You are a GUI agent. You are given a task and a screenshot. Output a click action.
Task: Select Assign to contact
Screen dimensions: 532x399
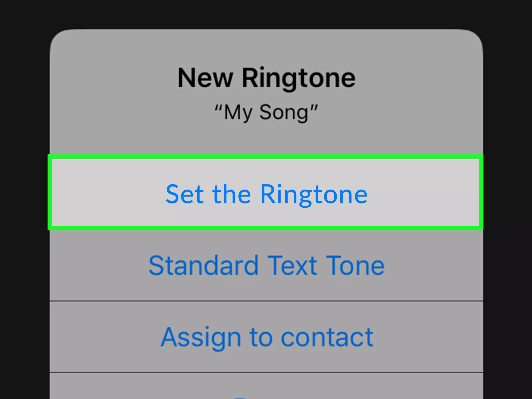coord(266,337)
